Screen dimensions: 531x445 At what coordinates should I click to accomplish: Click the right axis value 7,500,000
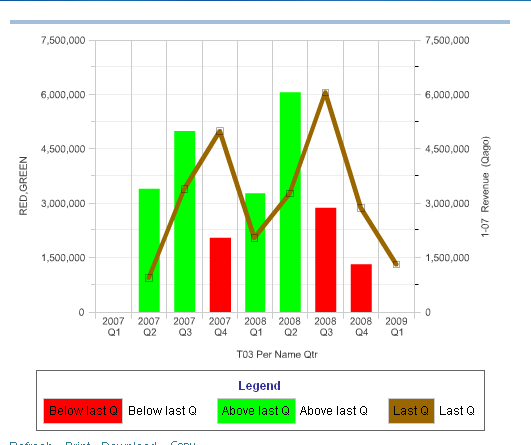[x=447, y=40]
